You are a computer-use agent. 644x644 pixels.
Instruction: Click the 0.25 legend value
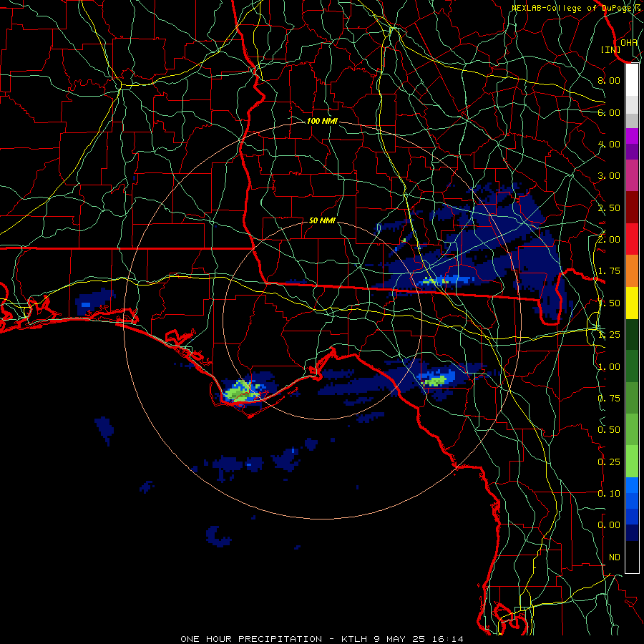(609, 462)
